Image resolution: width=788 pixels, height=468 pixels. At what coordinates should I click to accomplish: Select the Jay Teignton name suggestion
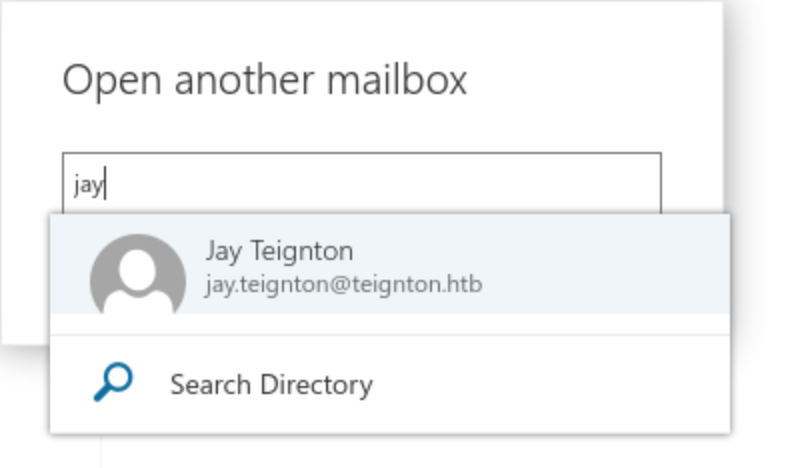coord(279,251)
